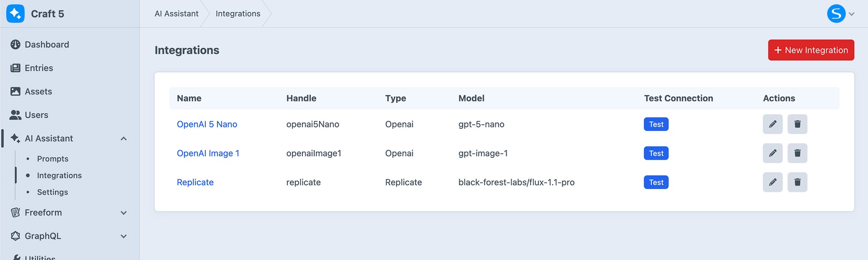The height and width of the screenshot is (260, 868).
Task: Click the GraphQL logo icon
Action: tap(15, 236)
